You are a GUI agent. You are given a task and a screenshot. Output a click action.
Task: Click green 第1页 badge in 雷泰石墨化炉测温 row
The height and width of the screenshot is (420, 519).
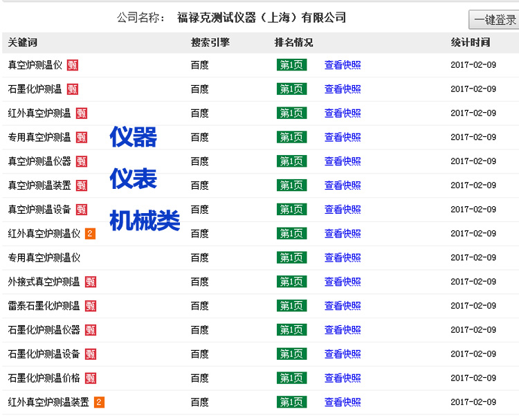[291, 306]
